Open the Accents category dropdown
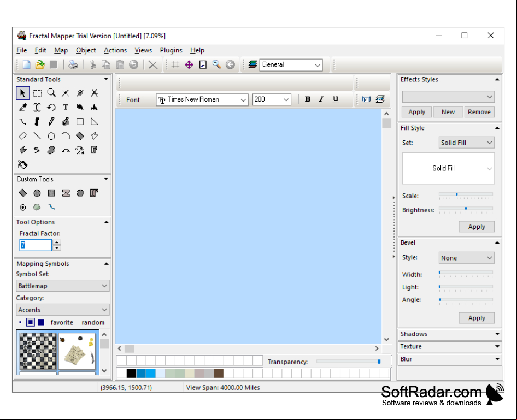This screenshot has width=517, height=420. point(63,310)
